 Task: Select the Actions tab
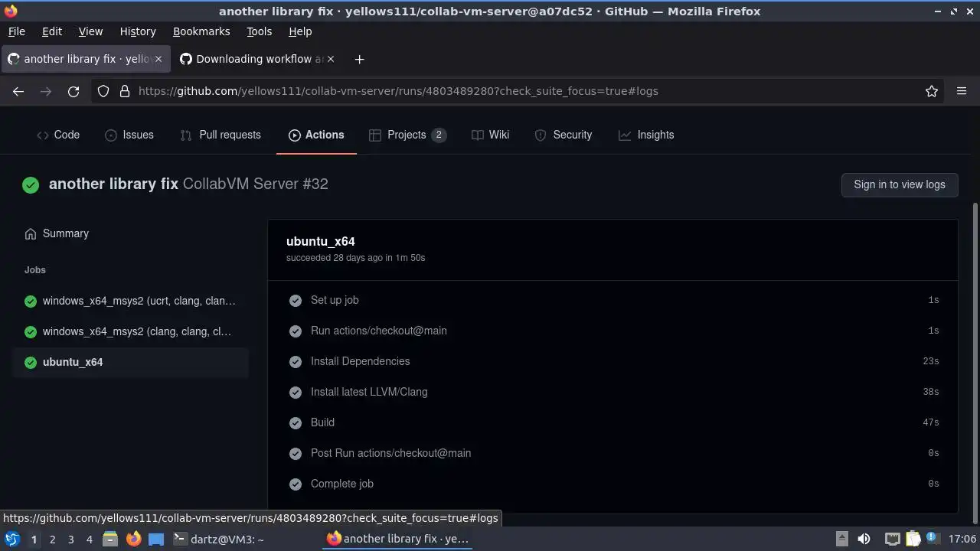(316, 135)
